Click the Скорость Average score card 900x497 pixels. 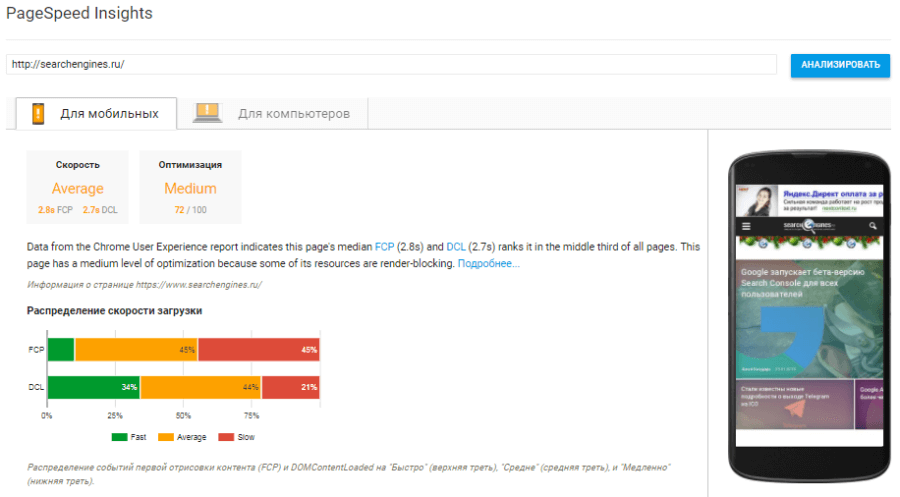pyautogui.click(x=77, y=187)
